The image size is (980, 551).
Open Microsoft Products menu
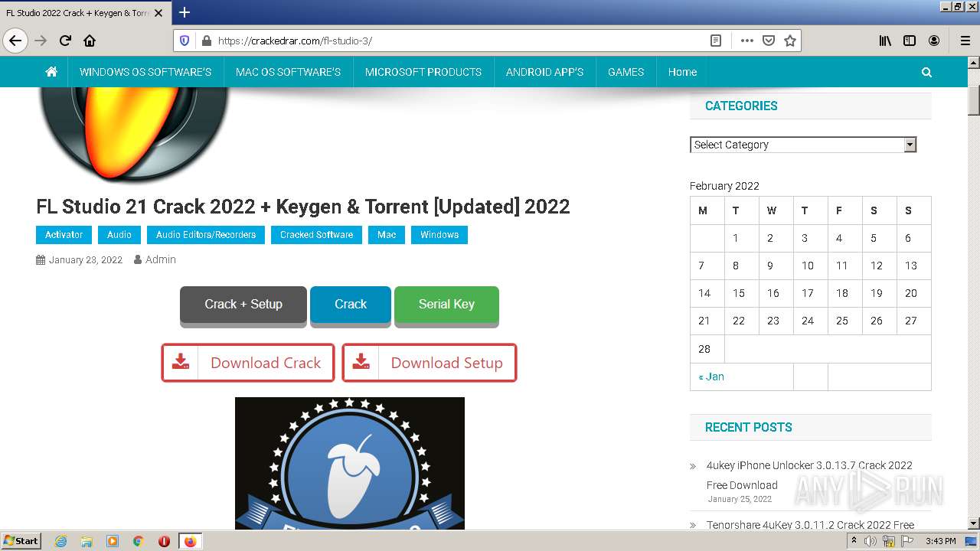coord(423,72)
